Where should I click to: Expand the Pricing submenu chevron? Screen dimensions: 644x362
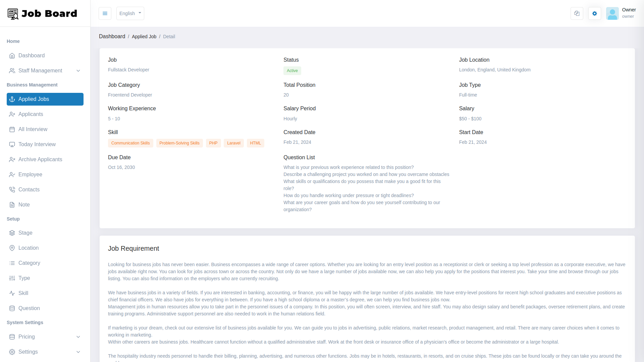coord(78,337)
